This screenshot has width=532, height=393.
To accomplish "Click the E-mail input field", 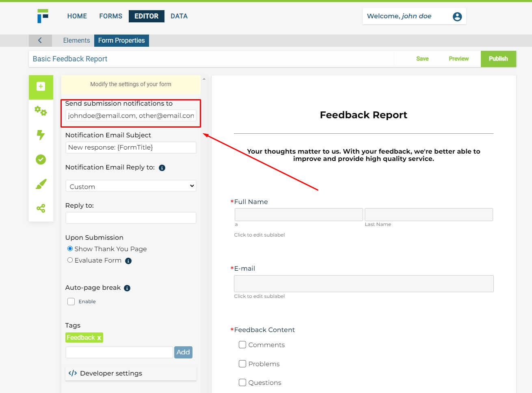I will point(364,284).
